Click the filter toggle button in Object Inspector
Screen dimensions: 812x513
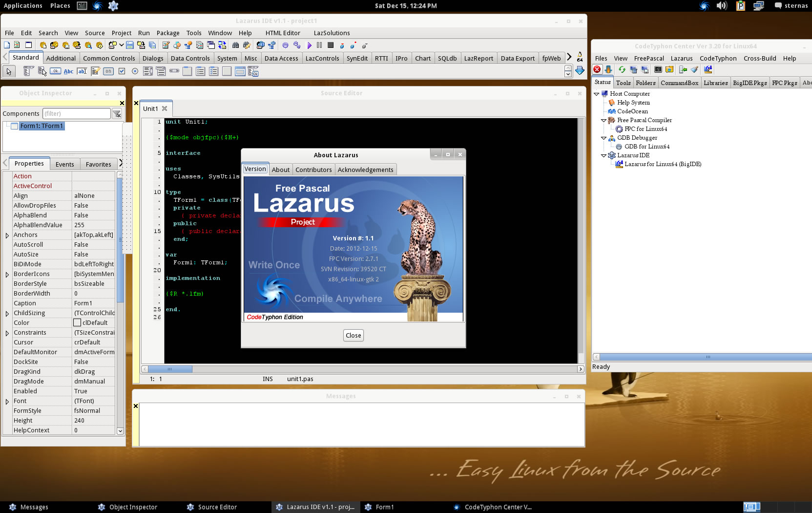tap(117, 114)
